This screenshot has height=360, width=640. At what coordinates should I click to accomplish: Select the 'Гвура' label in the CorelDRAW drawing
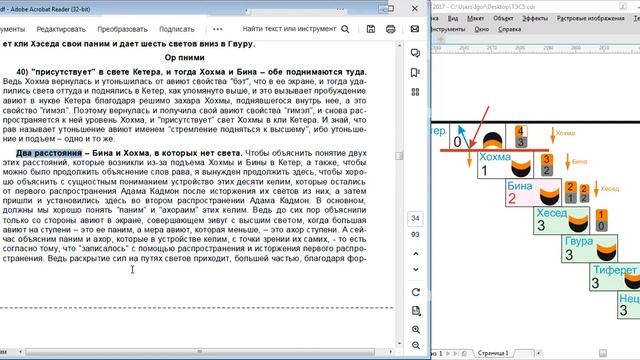(x=579, y=241)
